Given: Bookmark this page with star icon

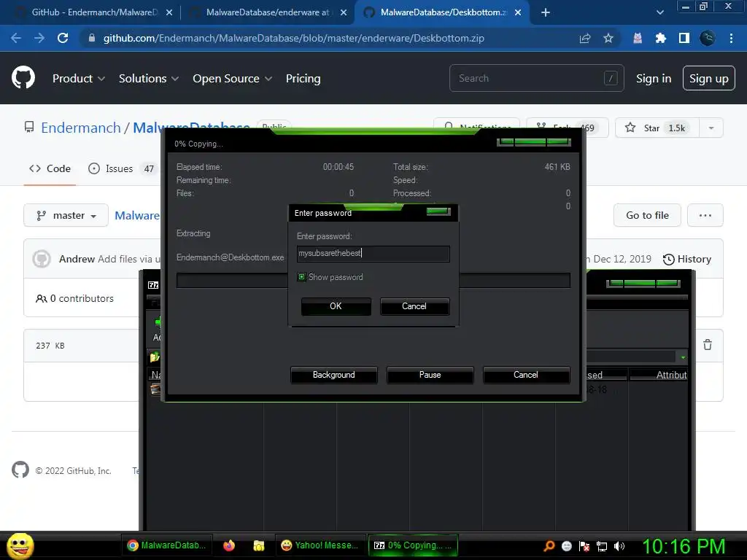Looking at the screenshot, I should tap(608, 38).
